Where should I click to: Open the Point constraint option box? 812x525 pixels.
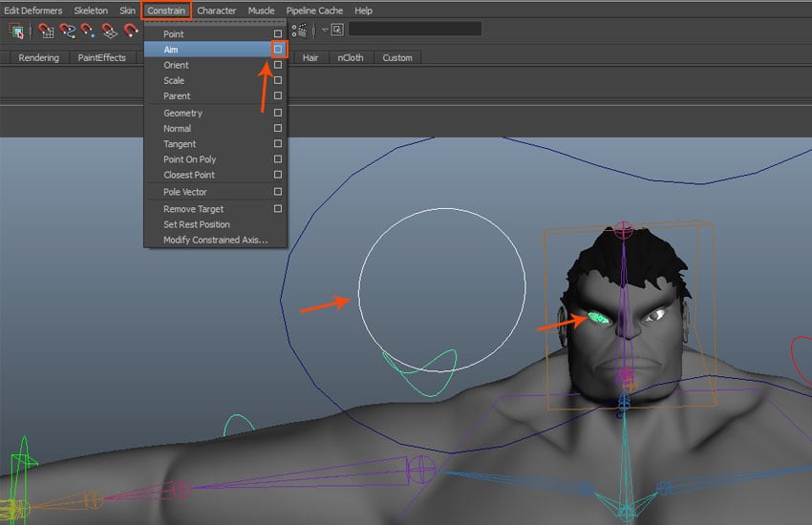[278, 34]
